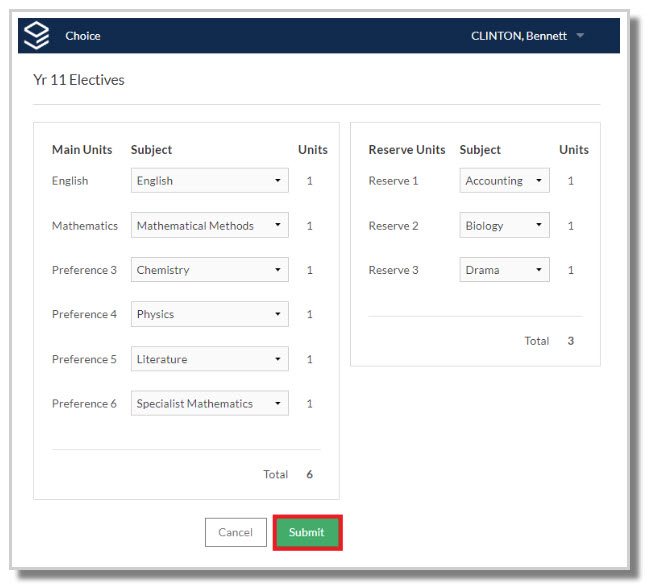This screenshot has height=585, width=646.
Task: Expand the English subject dropdown
Action: click(x=210, y=180)
